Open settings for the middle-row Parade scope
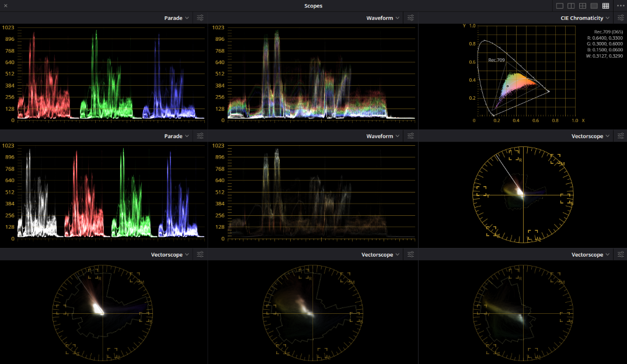Viewport: 627px width, 364px height. (200, 136)
